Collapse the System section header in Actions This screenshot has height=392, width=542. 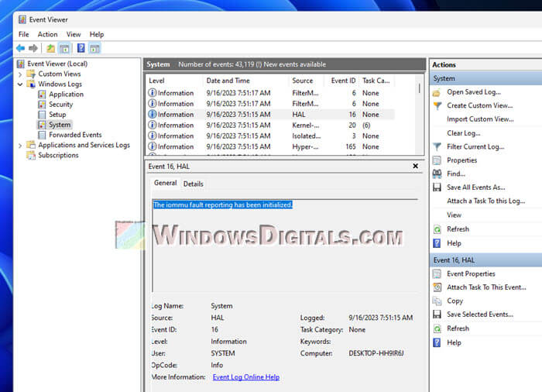485,78
